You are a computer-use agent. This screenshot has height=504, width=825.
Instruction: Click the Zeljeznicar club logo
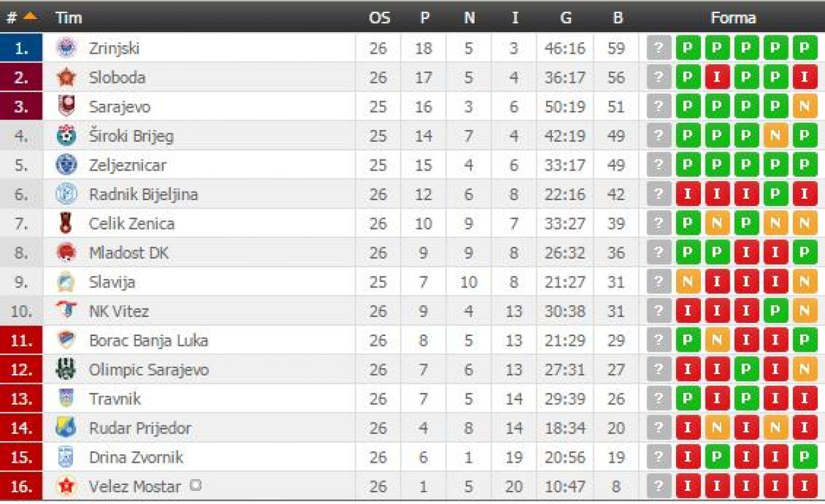tap(66, 165)
